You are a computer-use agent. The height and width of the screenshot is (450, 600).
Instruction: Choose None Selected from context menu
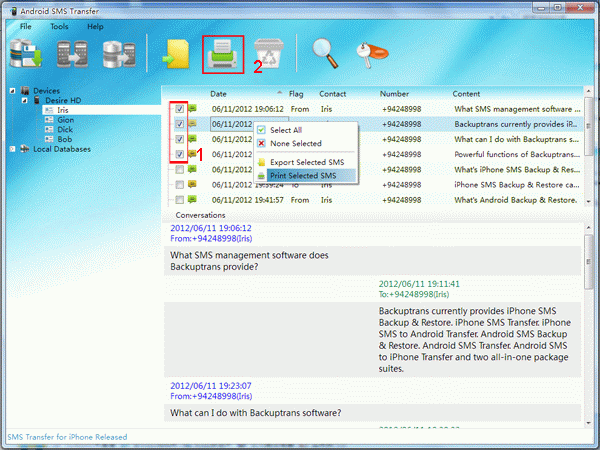306,143
